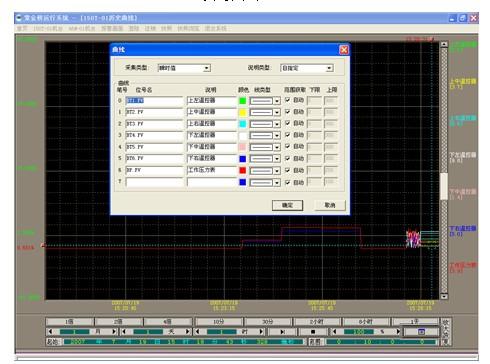Screen dimensions: 490x364
Task: Uncheck 自动 checkbox for curve 0
Action: [x=288, y=100]
